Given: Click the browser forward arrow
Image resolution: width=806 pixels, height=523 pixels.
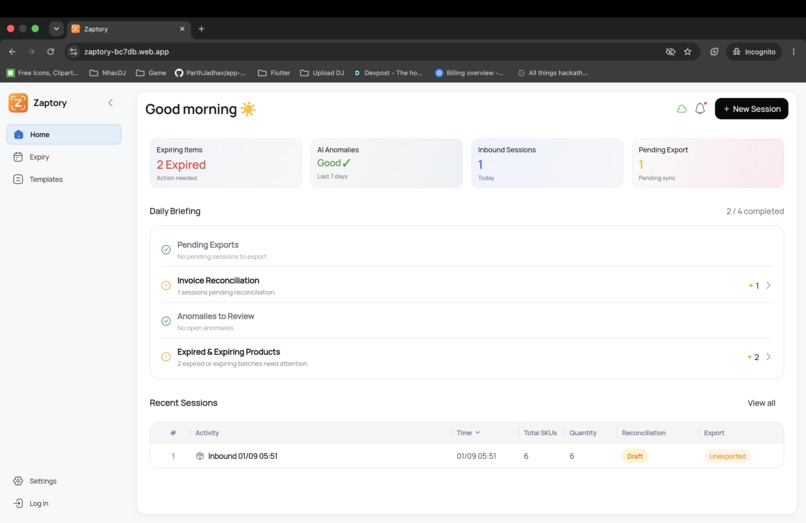Looking at the screenshot, I should click(x=31, y=51).
